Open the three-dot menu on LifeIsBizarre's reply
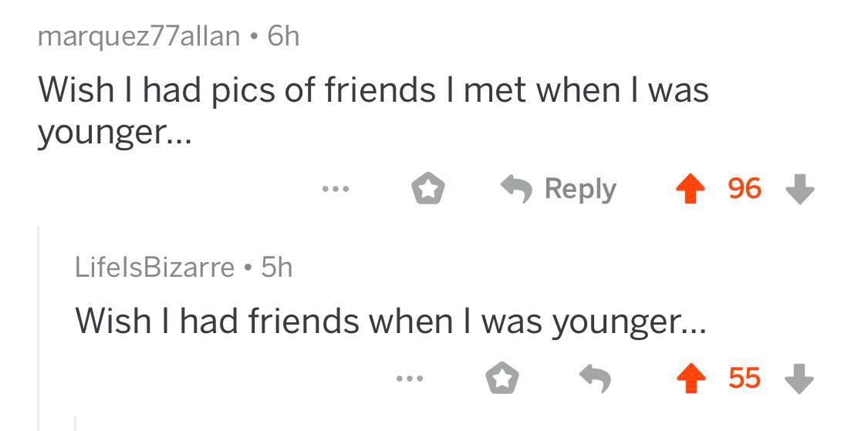 click(x=409, y=378)
